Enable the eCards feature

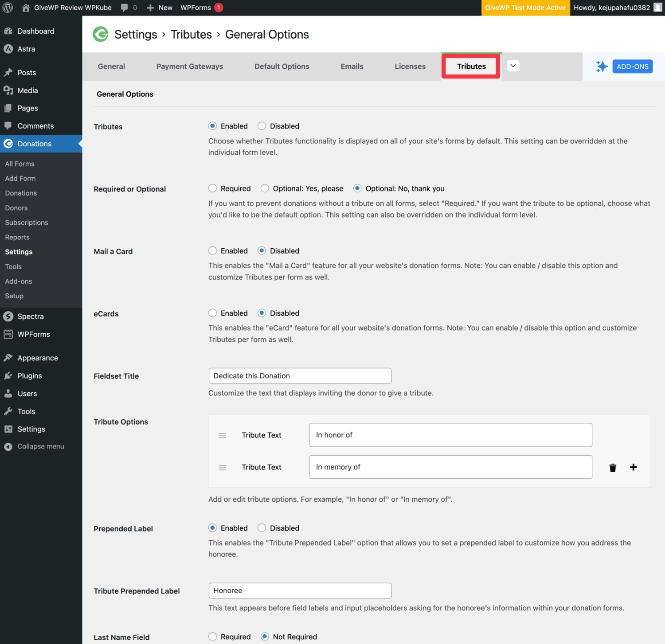click(213, 313)
